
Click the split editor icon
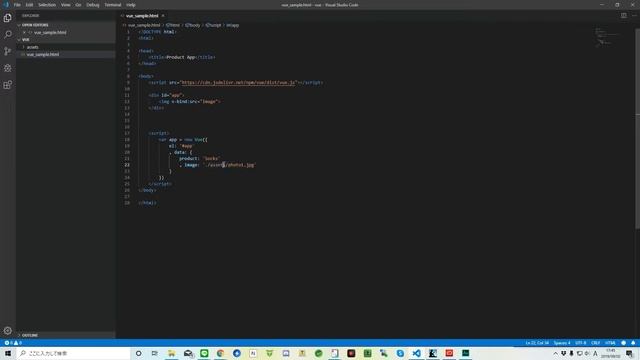pos(624,16)
